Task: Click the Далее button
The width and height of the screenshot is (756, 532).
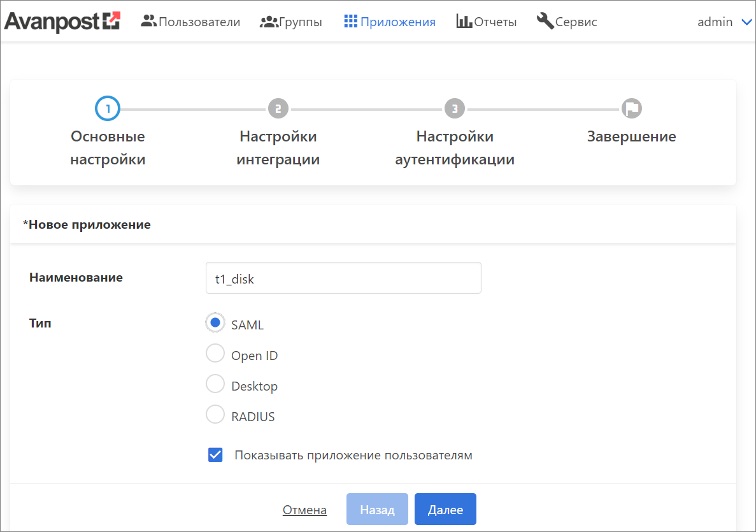Action: point(445,509)
